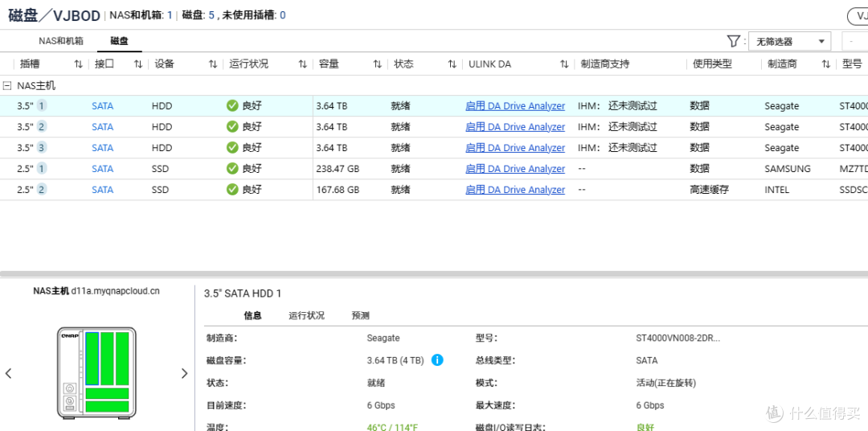This screenshot has height=431, width=868.
Task: Open the 预测 detail tab
Action: (x=360, y=316)
